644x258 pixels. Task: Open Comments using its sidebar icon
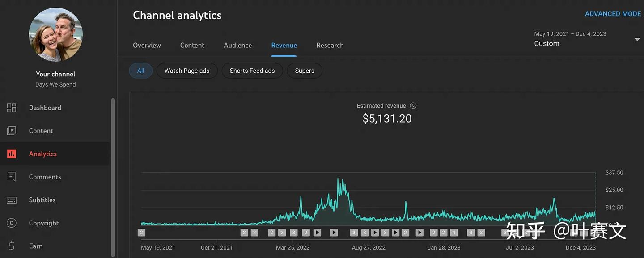(12, 177)
